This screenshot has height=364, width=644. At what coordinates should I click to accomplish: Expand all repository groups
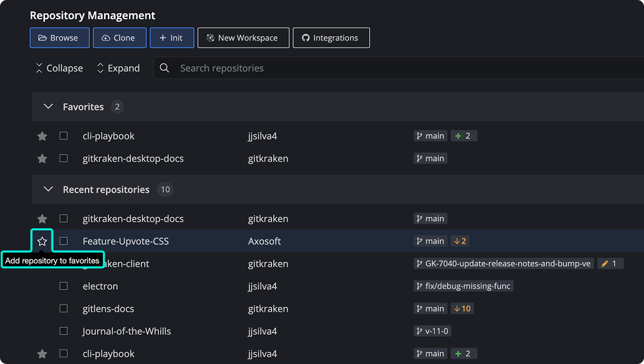118,68
